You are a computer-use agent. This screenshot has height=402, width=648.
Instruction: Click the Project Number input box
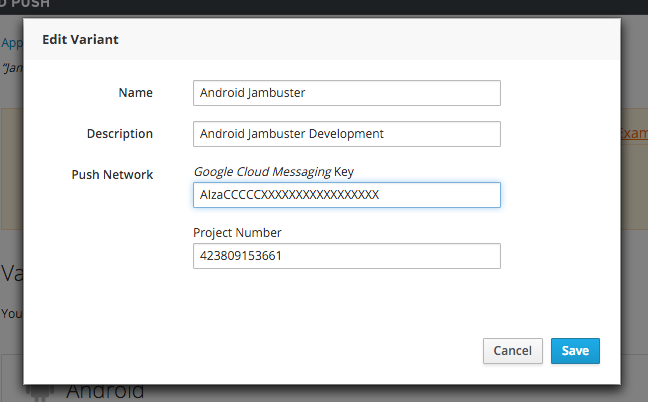coord(346,256)
